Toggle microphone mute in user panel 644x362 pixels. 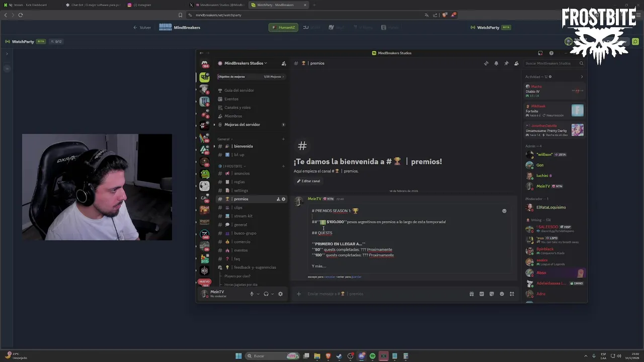point(252,294)
